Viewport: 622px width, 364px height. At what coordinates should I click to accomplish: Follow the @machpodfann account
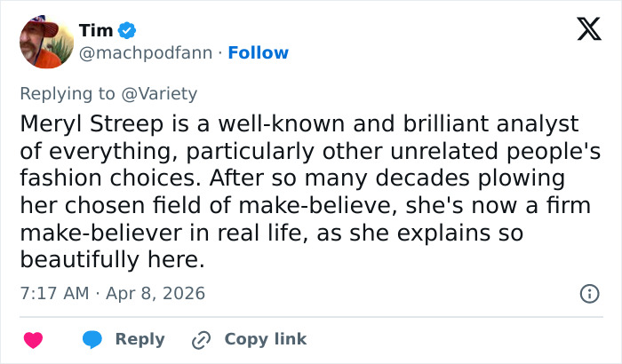point(258,53)
